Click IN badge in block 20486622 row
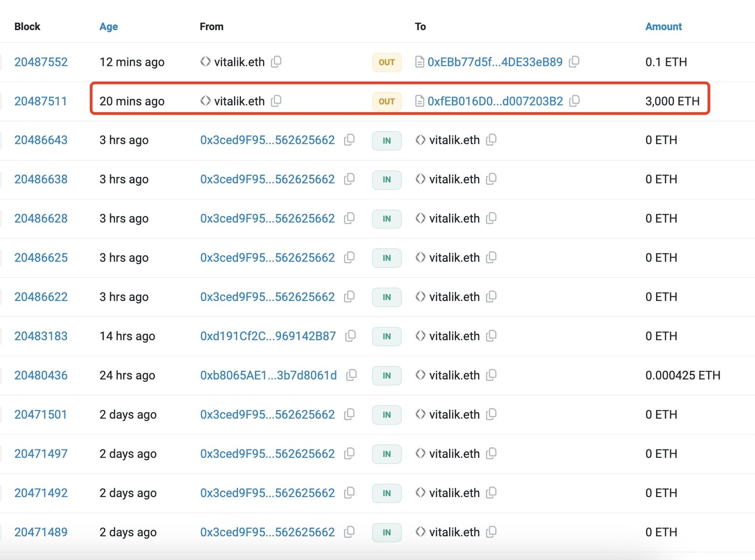The image size is (755, 560). (x=386, y=297)
